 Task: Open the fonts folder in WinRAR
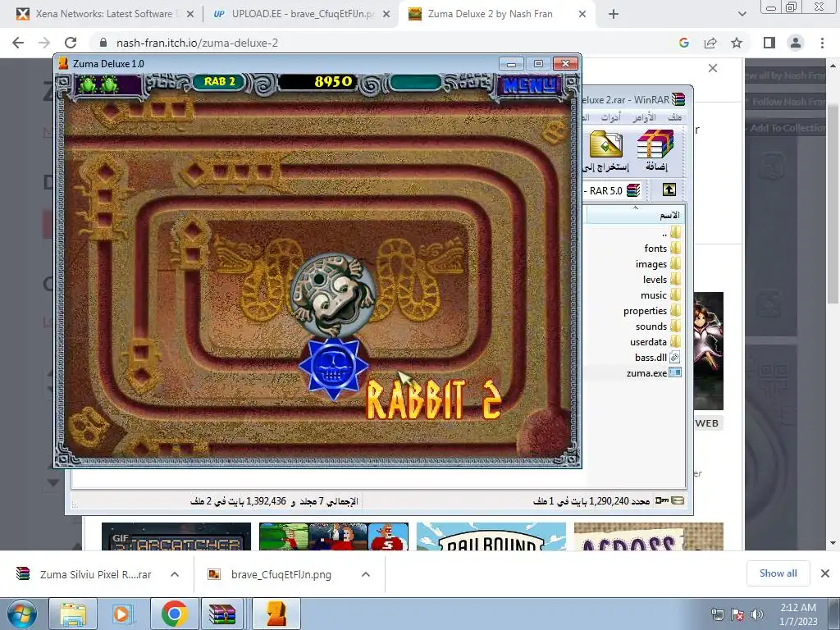click(662, 248)
